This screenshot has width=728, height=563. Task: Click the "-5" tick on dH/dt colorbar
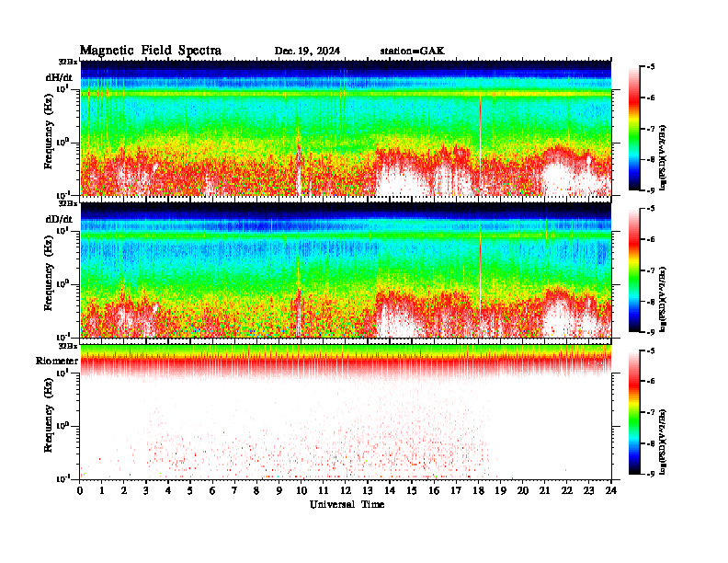[x=650, y=67]
